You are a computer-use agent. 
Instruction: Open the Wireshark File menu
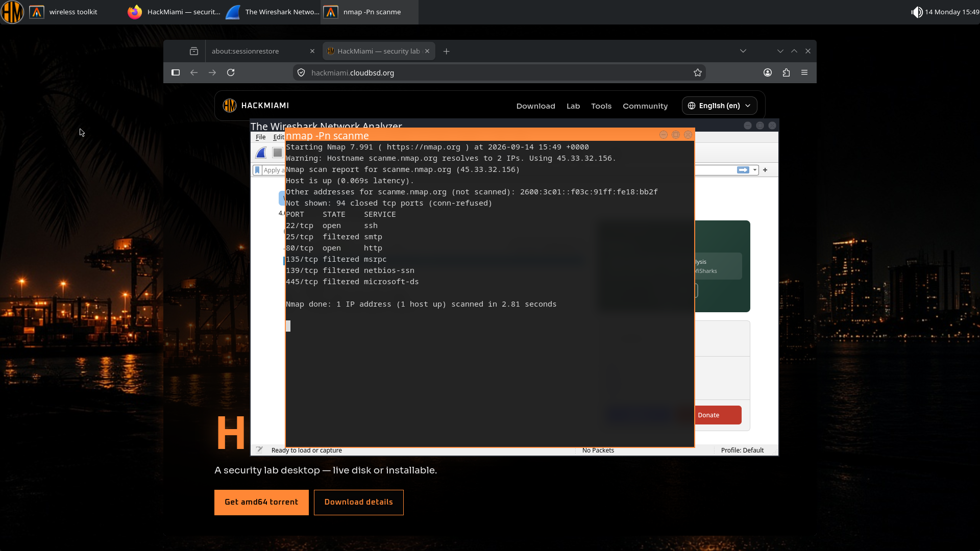click(x=260, y=137)
